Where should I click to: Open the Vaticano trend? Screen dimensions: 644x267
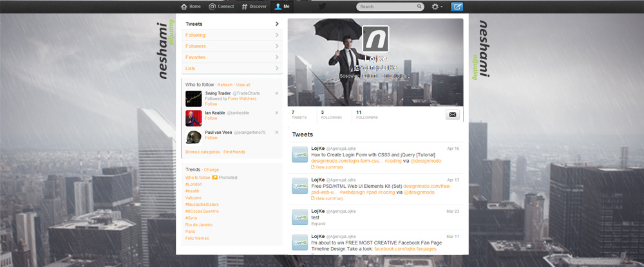click(193, 198)
